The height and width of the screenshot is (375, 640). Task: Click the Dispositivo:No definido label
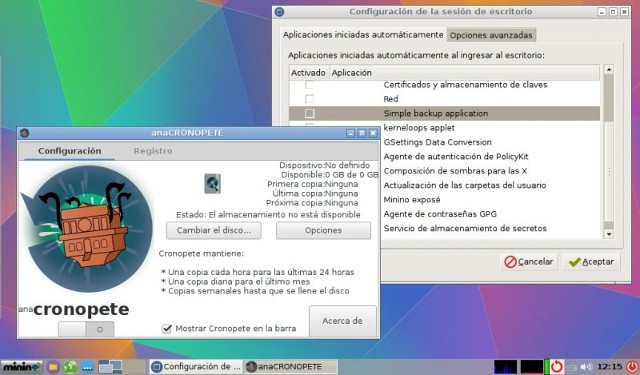click(x=324, y=165)
